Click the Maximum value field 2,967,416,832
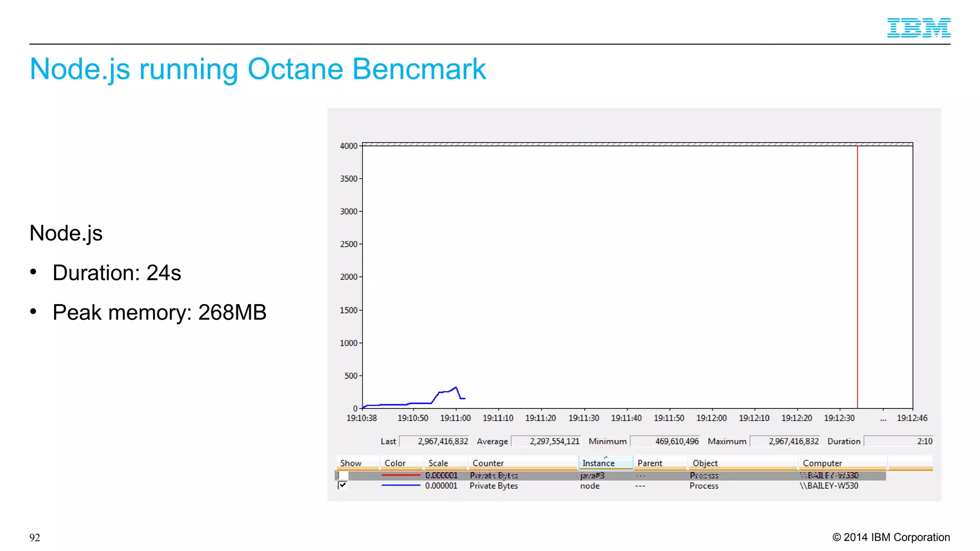 tap(785, 441)
